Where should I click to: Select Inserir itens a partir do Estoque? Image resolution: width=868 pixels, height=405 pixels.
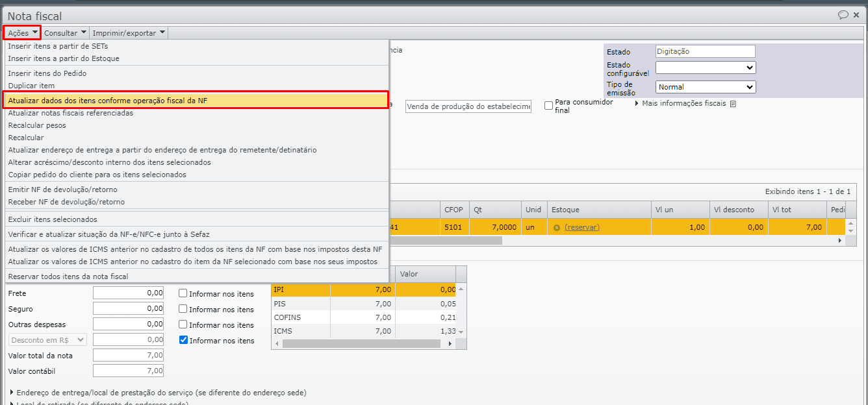point(196,58)
